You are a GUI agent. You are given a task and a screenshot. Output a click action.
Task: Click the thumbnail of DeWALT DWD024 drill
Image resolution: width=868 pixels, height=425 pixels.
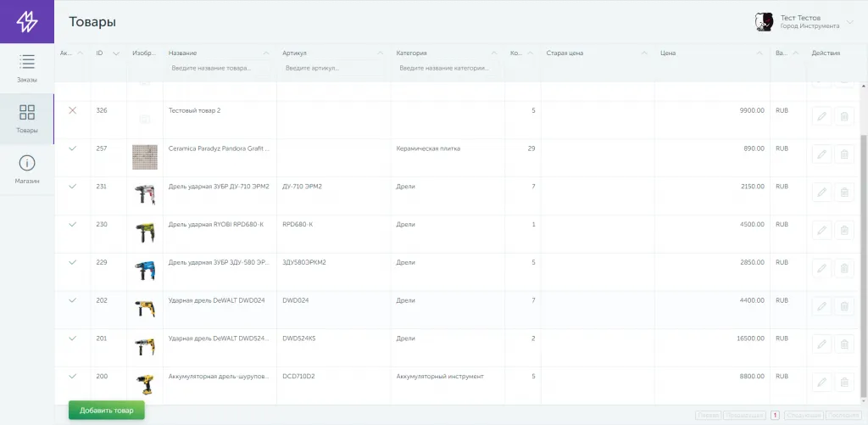point(145,309)
